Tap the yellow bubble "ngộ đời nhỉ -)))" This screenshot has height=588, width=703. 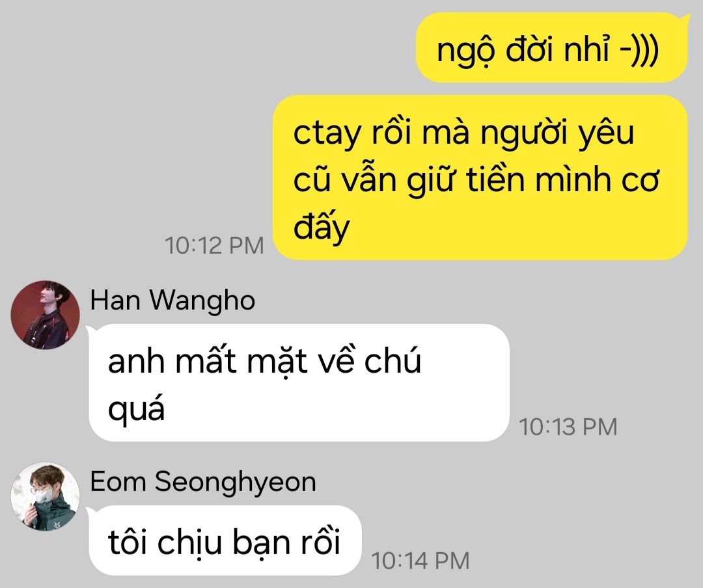[552, 47]
